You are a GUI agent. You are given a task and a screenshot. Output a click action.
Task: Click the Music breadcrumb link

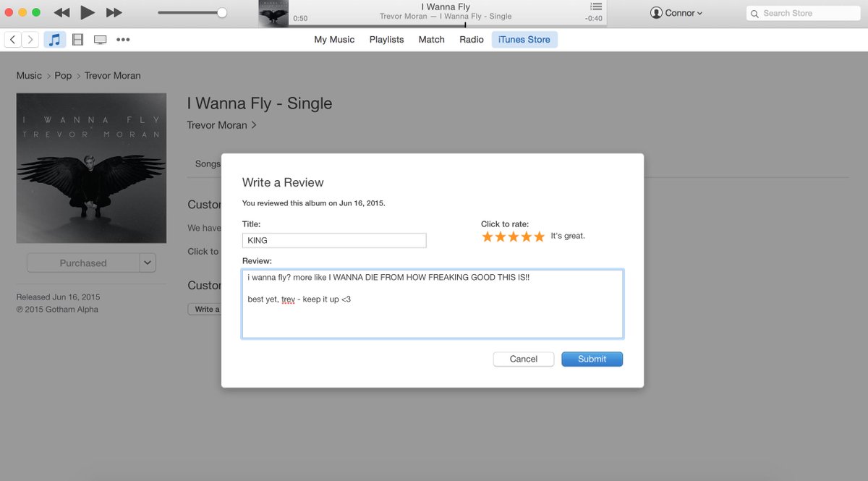[29, 75]
